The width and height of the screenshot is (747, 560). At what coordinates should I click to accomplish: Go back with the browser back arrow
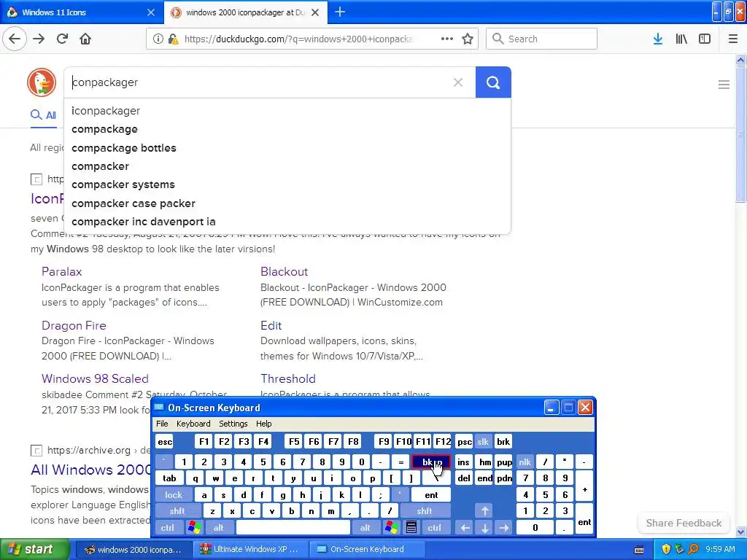tap(15, 39)
